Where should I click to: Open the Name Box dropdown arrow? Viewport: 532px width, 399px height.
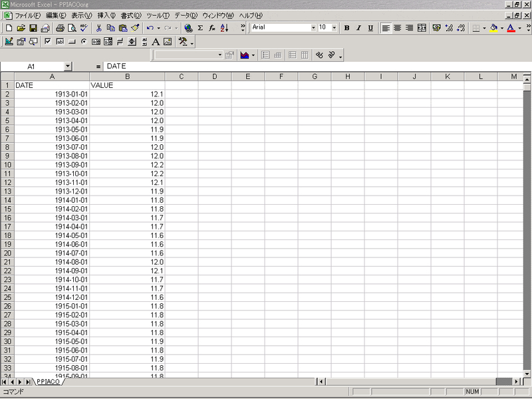[x=68, y=66]
